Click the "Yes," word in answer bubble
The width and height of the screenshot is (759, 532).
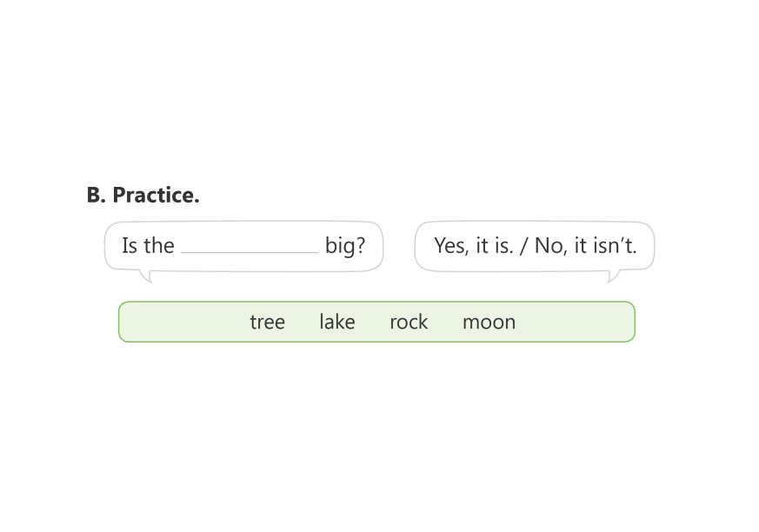tap(450, 246)
